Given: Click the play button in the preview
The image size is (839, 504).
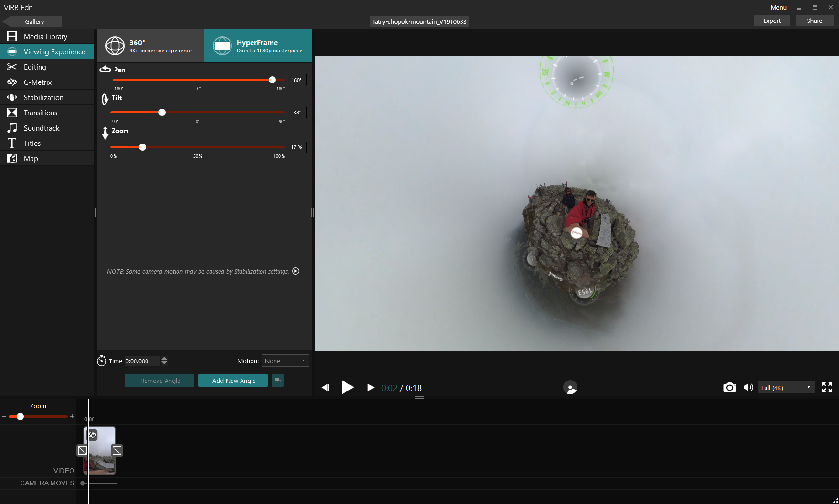Looking at the screenshot, I should pyautogui.click(x=347, y=387).
